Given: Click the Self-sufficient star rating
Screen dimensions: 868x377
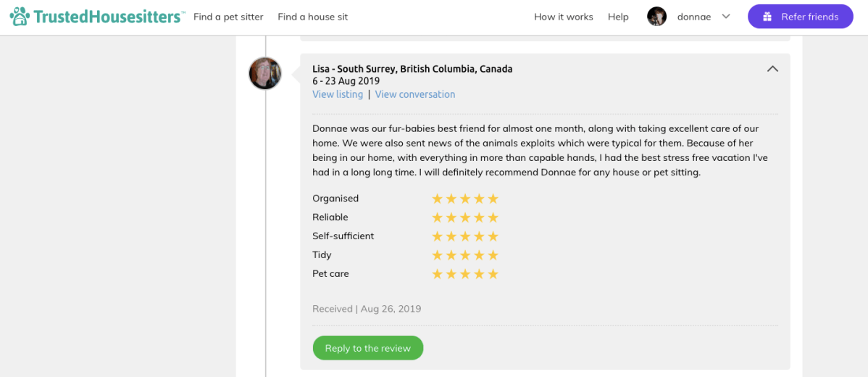Looking at the screenshot, I should pyautogui.click(x=465, y=236).
